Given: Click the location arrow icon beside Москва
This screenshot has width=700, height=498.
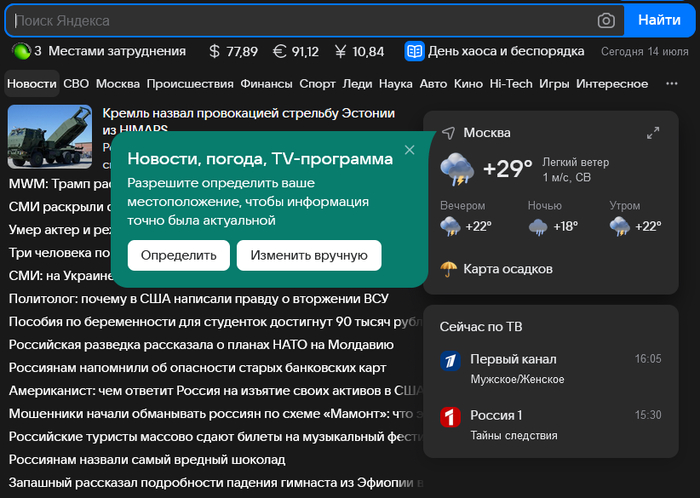Looking at the screenshot, I should (x=448, y=133).
